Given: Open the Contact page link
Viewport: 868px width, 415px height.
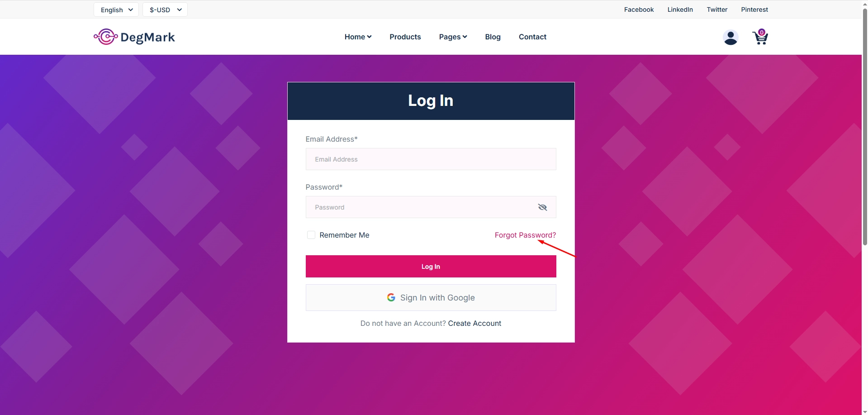Looking at the screenshot, I should tap(532, 37).
